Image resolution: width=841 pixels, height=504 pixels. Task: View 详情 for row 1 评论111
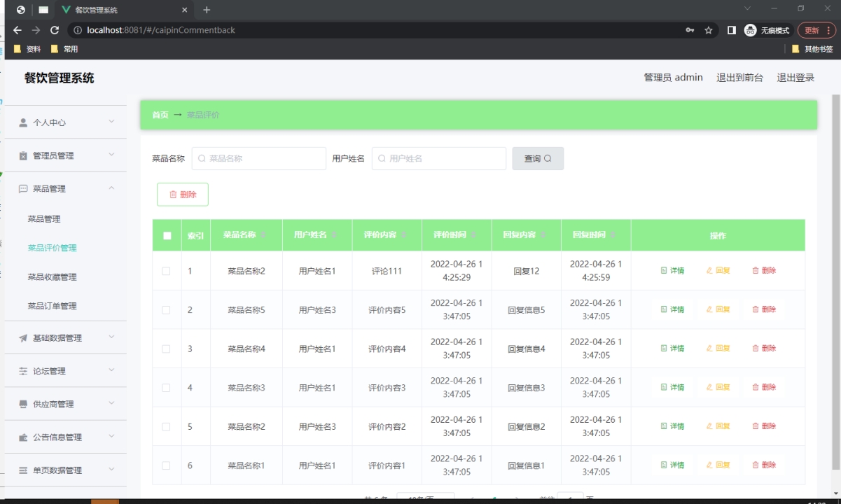coord(672,271)
